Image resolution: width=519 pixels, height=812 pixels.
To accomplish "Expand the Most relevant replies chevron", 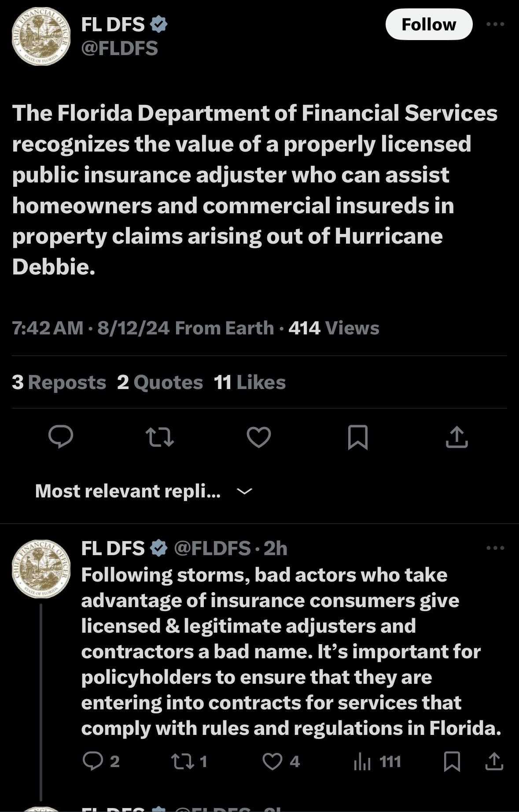I will [244, 491].
